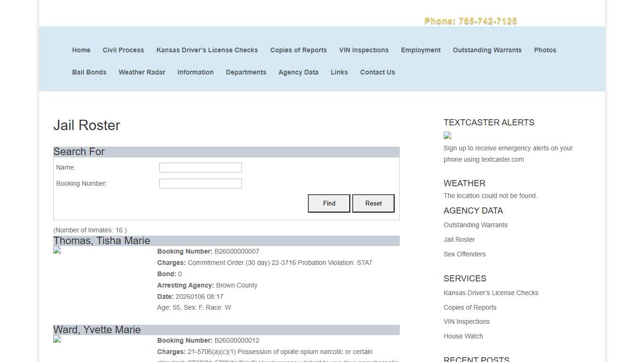Navigate to VIN Inspections via the top menu
Image resolution: width=644 pixels, height=362 pixels.
tap(363, 50)
